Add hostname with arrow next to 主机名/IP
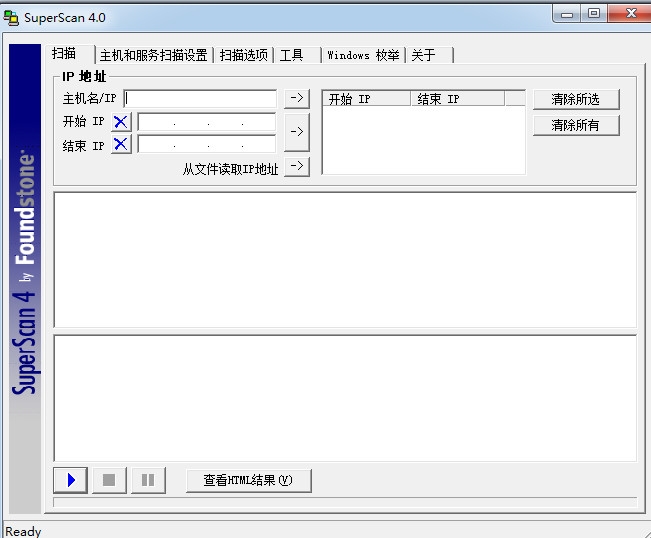The width and height of the screenshot is (651, 538). (297, 98)
